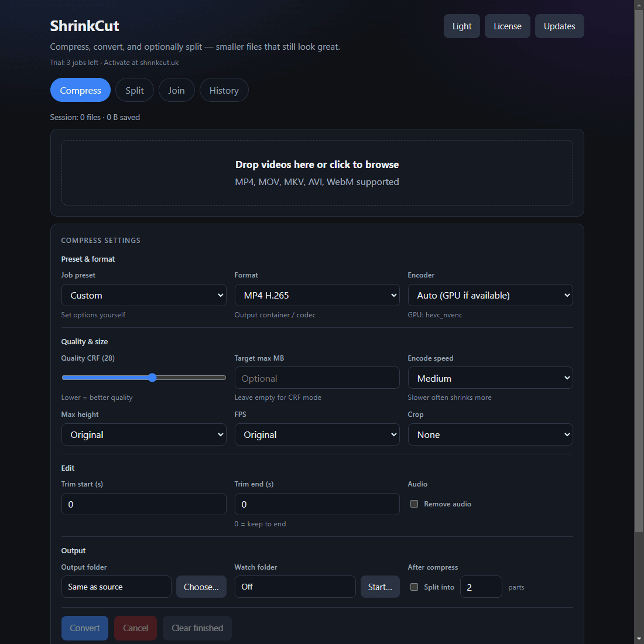Open the Crop dropdown

(490, 434)
